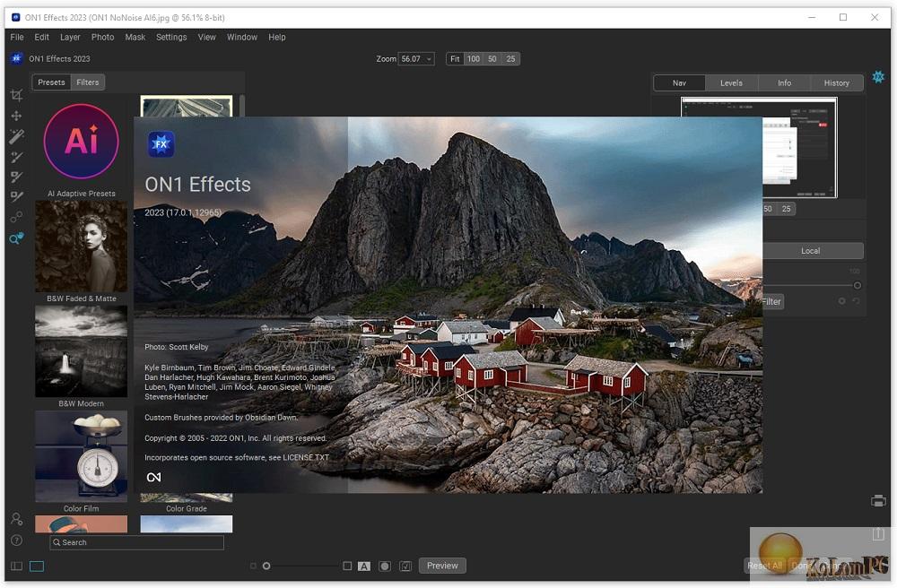The image size is (897, 588).
Task: Click the large thumbnail-size square icon
Action: pos(347,566)
